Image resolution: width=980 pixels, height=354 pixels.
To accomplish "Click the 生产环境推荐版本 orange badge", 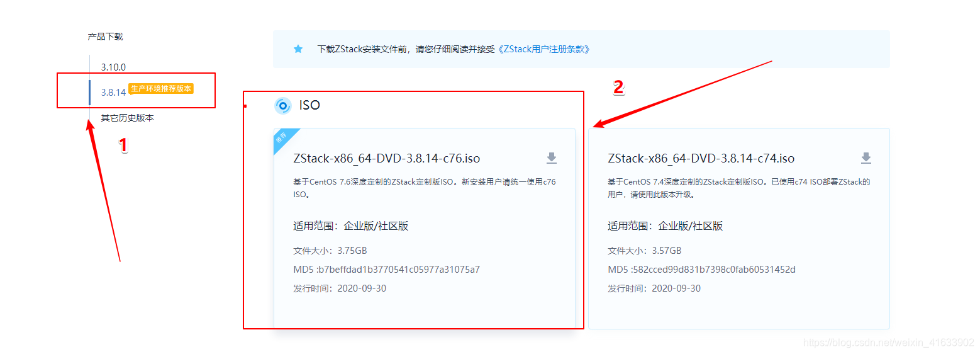I will [x=161, y=89].
